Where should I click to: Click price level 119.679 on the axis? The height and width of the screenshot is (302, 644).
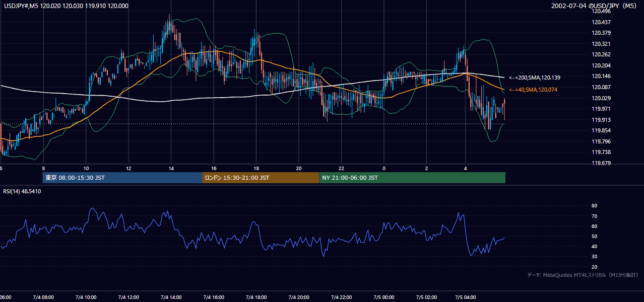[601, 163]
